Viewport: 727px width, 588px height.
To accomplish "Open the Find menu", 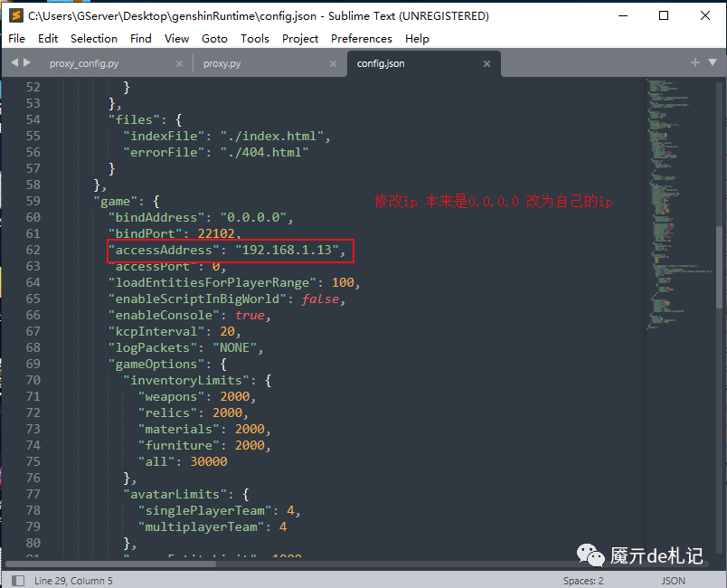I will point(140,39).
